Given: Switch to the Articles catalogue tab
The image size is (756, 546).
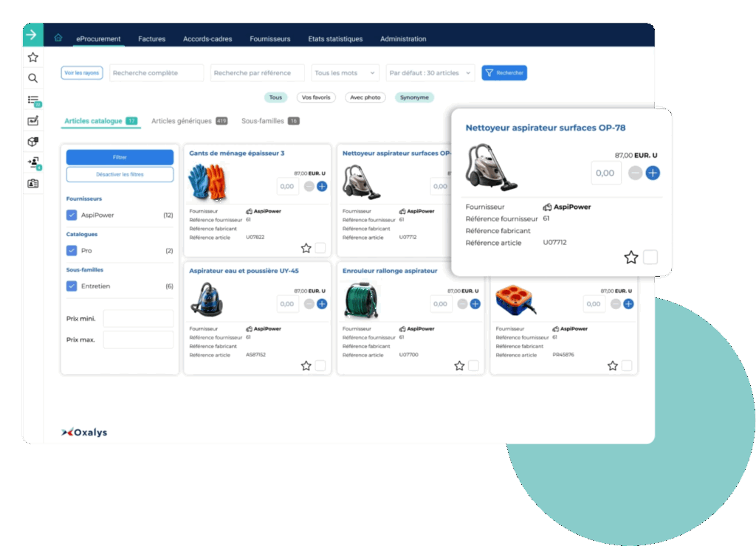Looking at the screenshot, I should click(x=100, y=121).
